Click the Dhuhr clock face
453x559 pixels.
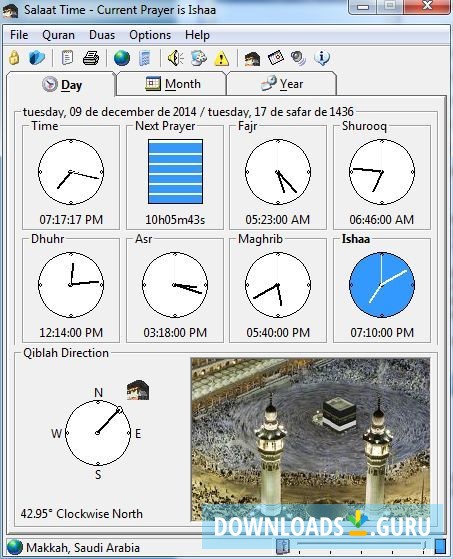point(71,285)
